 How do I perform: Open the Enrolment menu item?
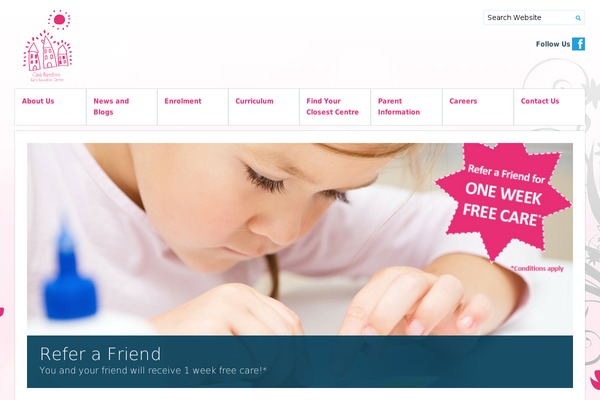pyautogui.click(x=183, y=101)
